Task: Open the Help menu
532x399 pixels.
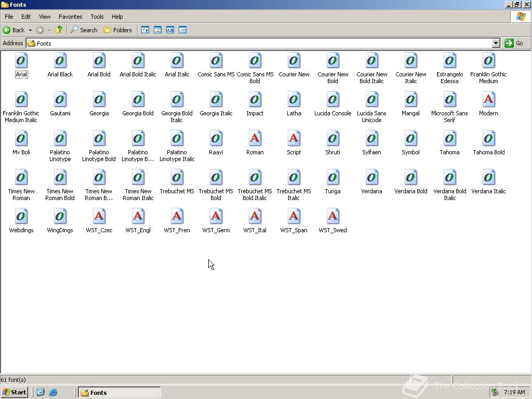Action: [x=117, y=17]
